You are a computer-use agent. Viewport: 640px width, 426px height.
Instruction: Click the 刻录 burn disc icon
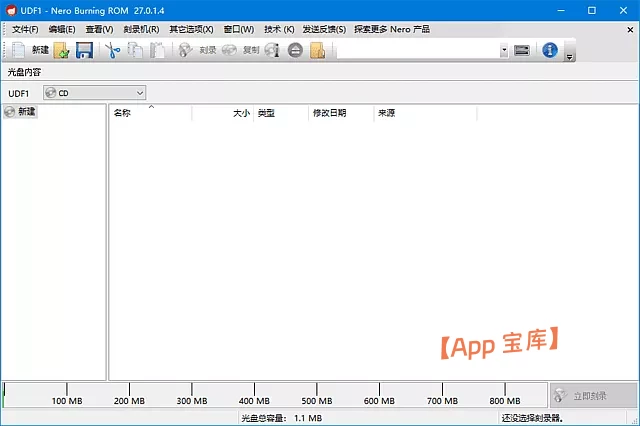click(186, 50)
